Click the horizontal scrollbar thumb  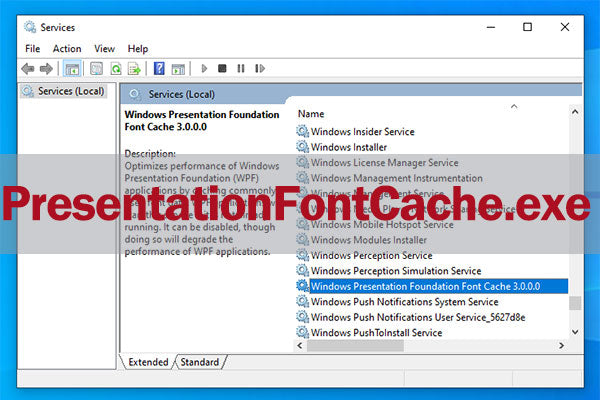click(x=355, y=346)
